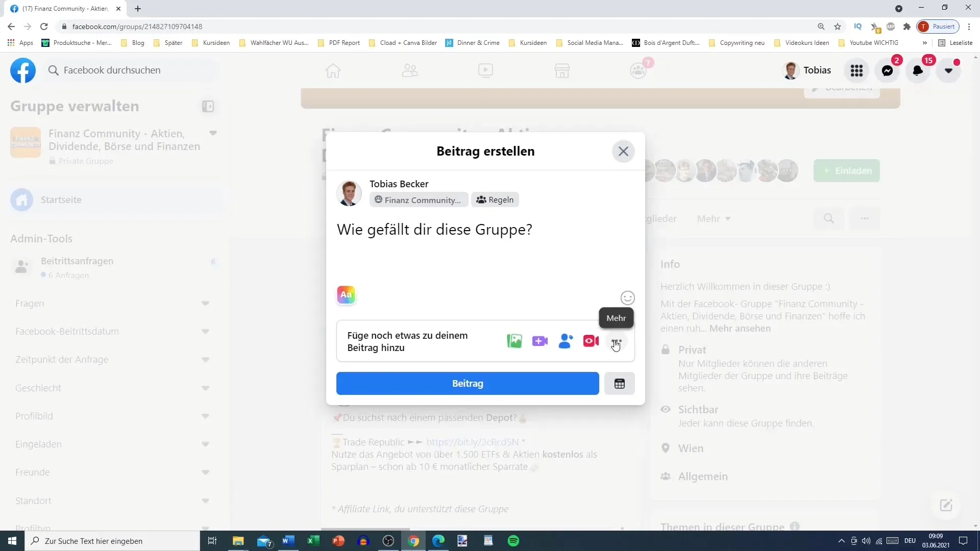Open Messenger with 2 unread badge
The height and width of the screenshot is (551, 980).
pos(887,70)
